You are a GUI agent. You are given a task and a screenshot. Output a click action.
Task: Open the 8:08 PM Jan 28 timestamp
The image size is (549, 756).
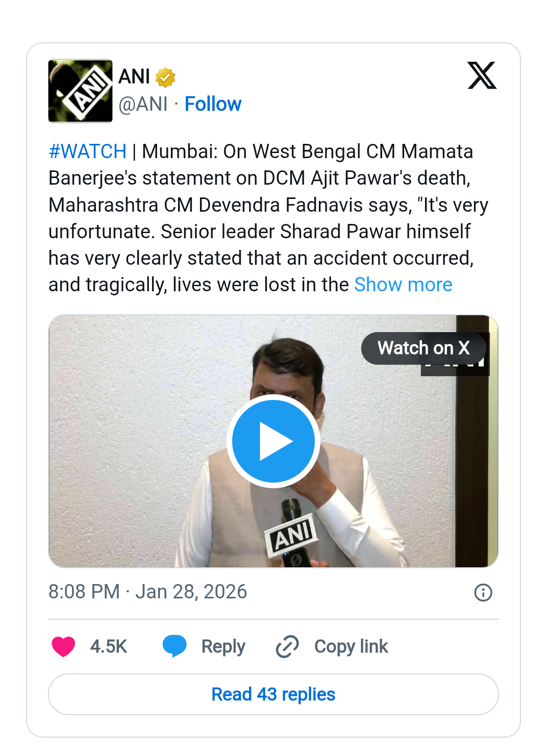tap(147, 592)
